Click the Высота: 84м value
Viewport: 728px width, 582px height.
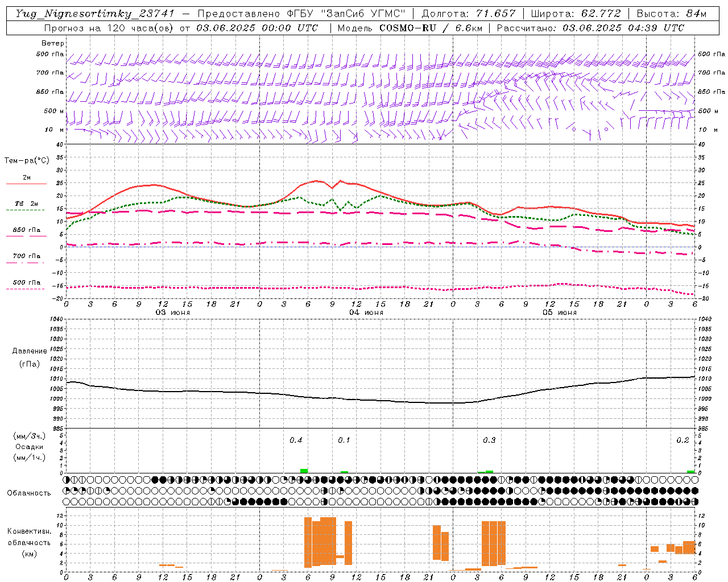click(671, 14)
